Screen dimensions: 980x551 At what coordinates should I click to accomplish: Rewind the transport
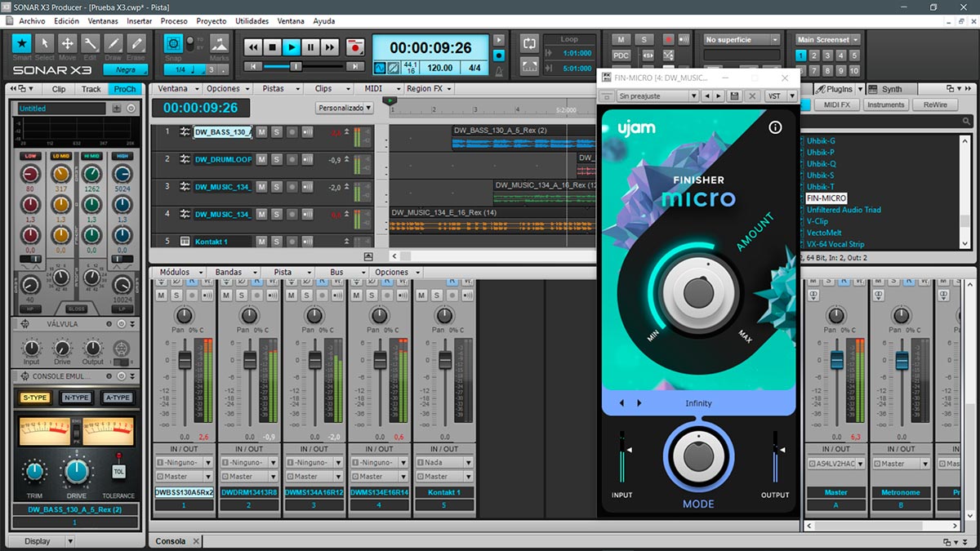tap(254, 48)
